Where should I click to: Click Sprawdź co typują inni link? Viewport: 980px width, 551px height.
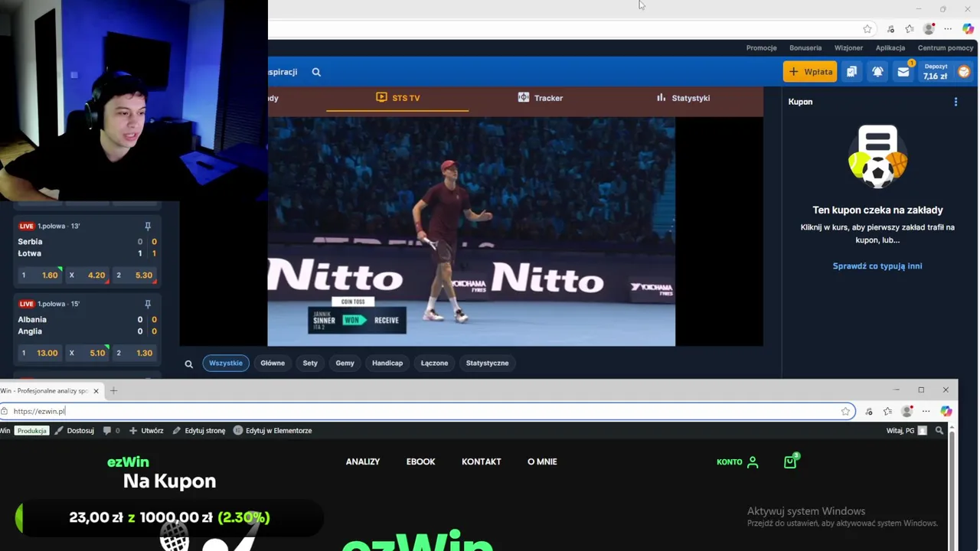tap(877, 266)
